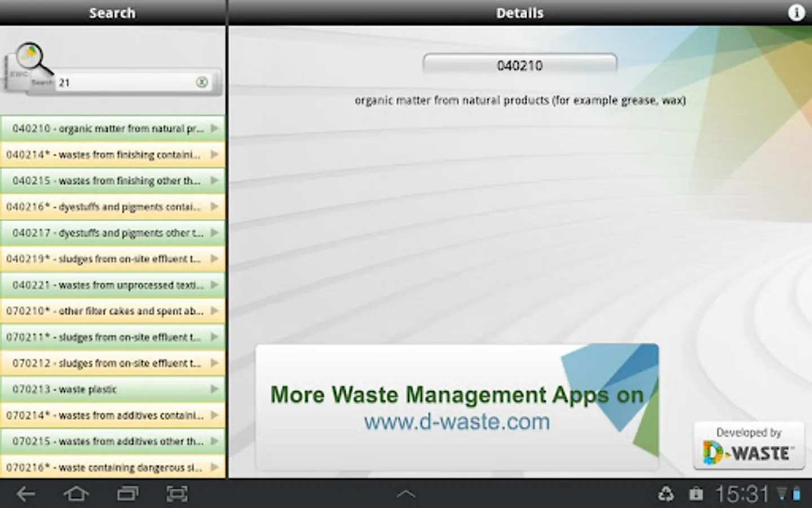Open arrow for 070210* filter cakes row
The height and width of the screenshot is (508, 812).
click(214, 311)
